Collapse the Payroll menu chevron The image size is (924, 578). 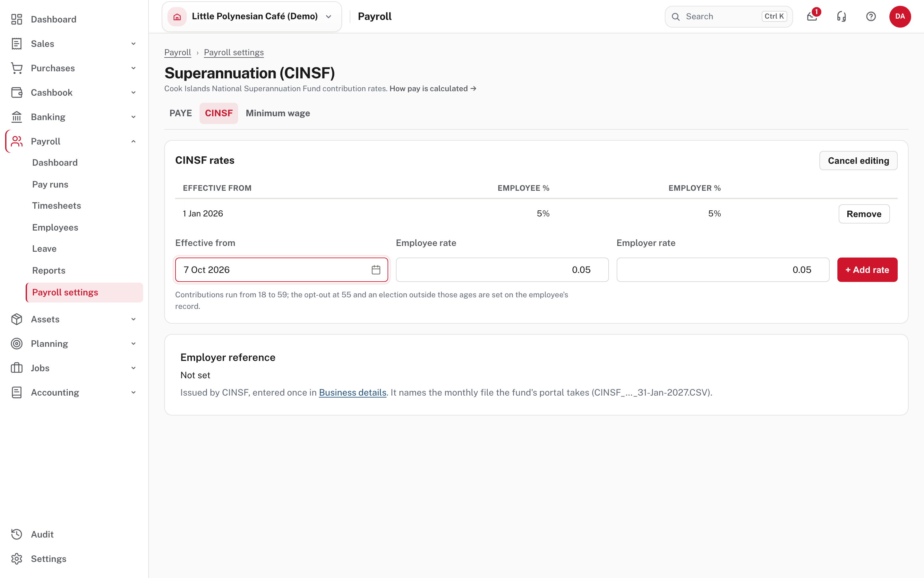click(134, 141)
